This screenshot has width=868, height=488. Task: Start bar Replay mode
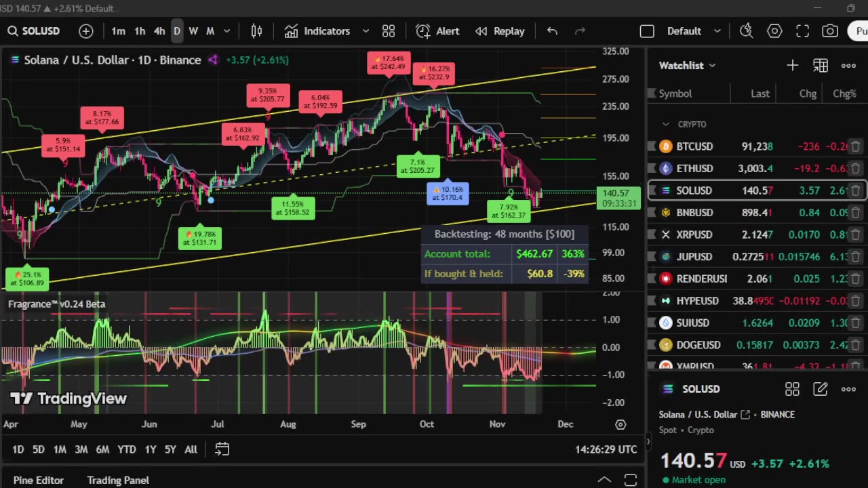pyautogui.click(x=500, y=31)
